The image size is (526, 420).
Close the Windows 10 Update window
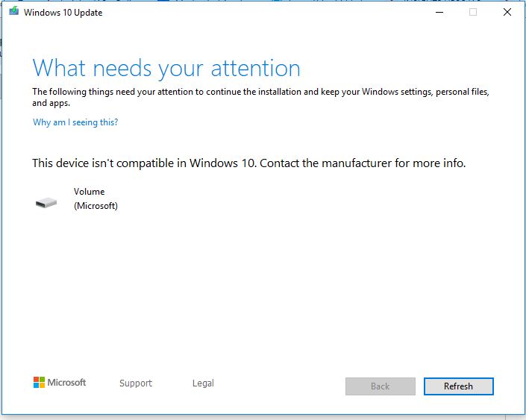(x=507, y=13)
